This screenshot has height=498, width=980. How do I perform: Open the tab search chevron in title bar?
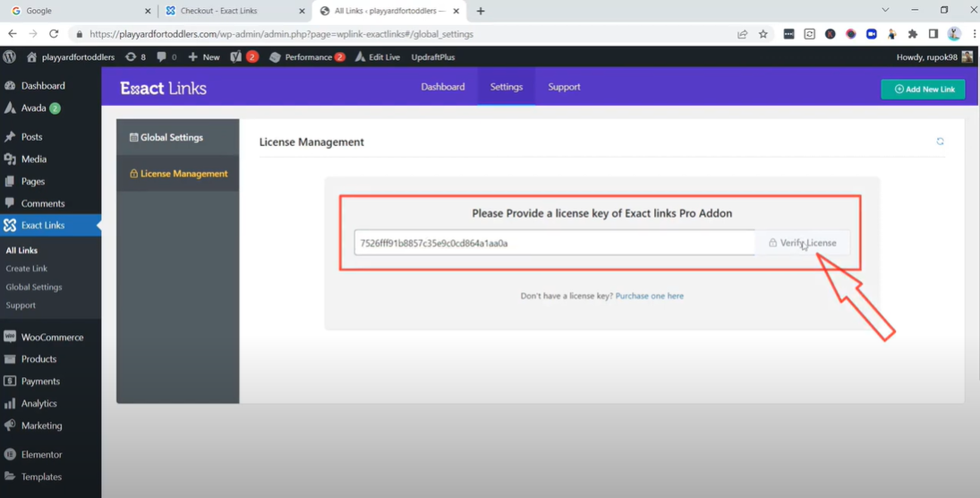pos(885,10)
